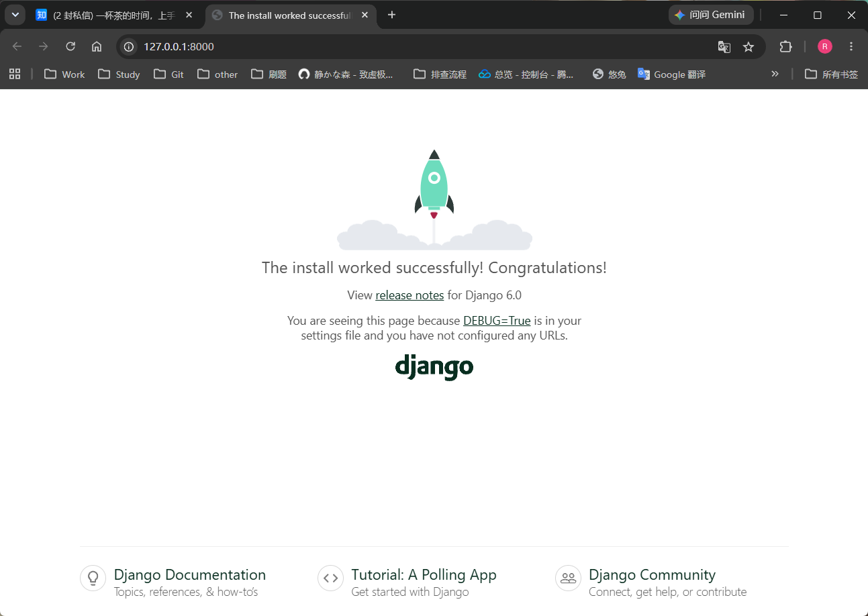
Task: Open the Git bookmarks folder
Action: (168, 74)
